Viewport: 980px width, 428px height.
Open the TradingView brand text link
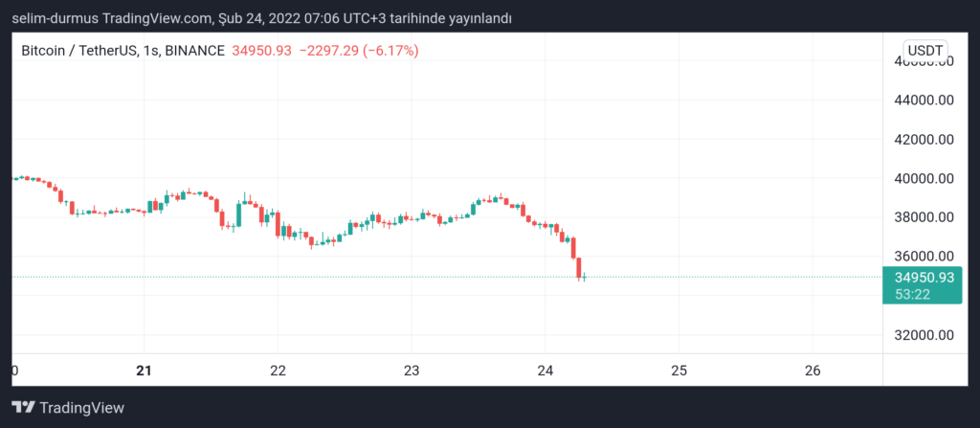[x=82, y=408]
